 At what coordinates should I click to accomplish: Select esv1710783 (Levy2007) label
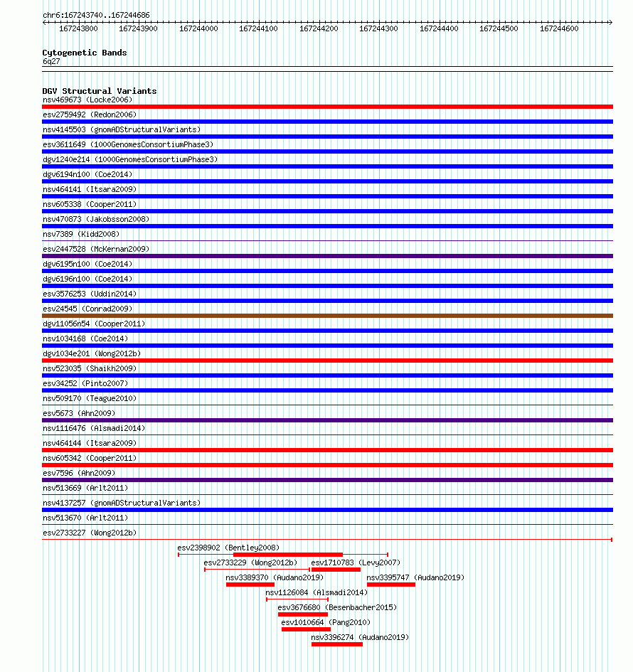(x=356, y=562)
